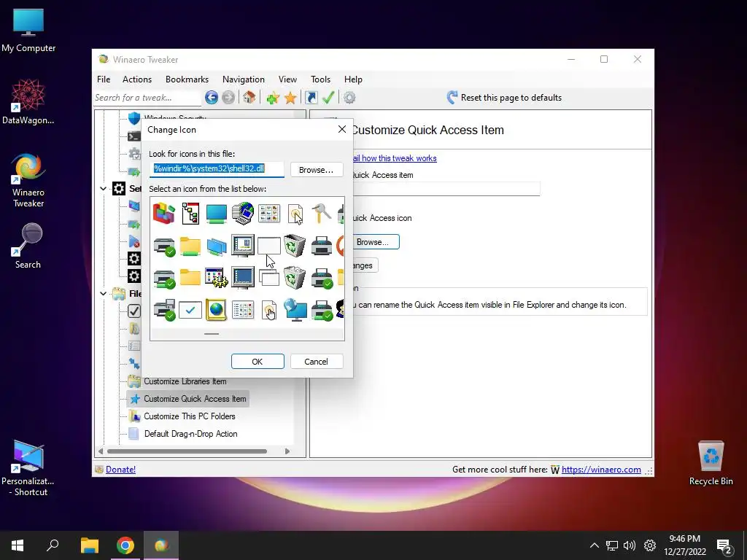Screen dimensions: 747x560
Task: Click the tree panel's left scroll arrow
Action: 101,451
